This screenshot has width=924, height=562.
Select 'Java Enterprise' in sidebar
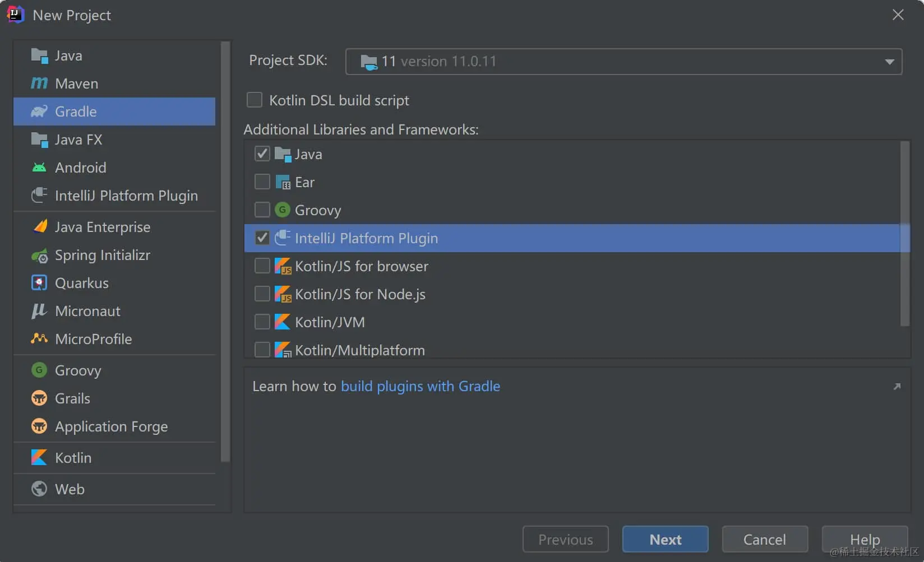[114, 227]
